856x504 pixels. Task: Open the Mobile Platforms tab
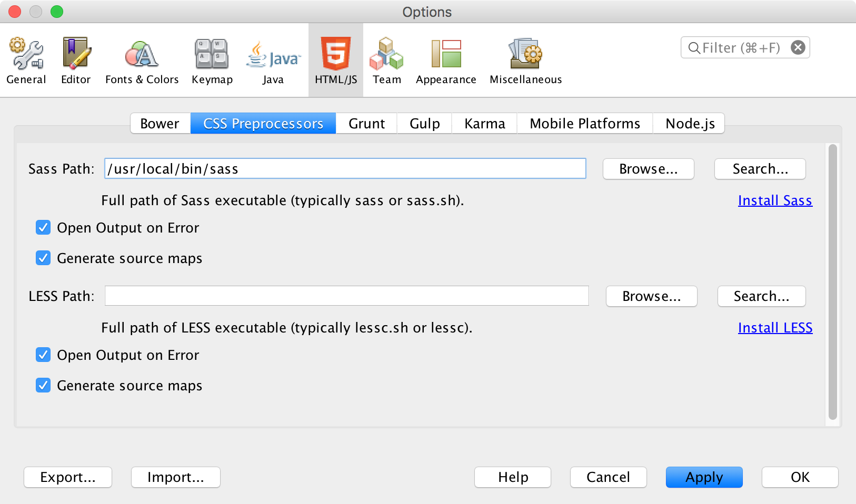tap(585, 123)
